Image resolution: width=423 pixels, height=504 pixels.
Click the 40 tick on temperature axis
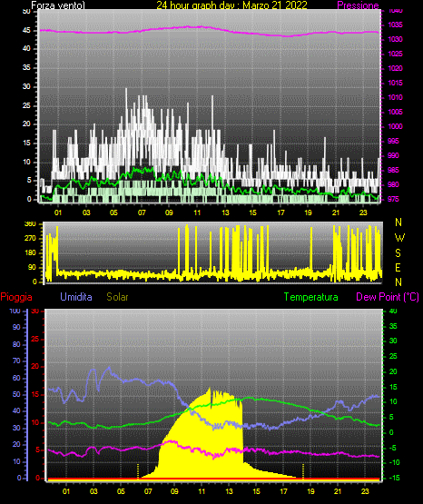pyautogui.click(x=393, y=311)
